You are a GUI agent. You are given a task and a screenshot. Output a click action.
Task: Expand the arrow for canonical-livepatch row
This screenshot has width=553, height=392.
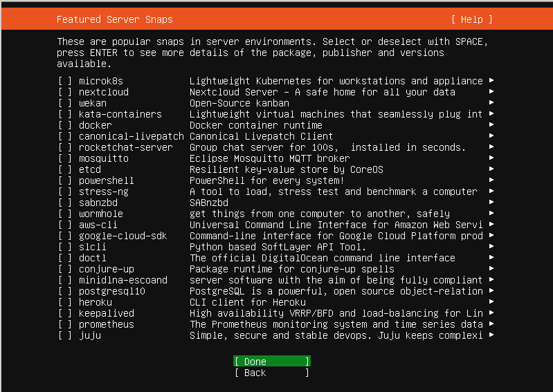click(x=491, y=136)
